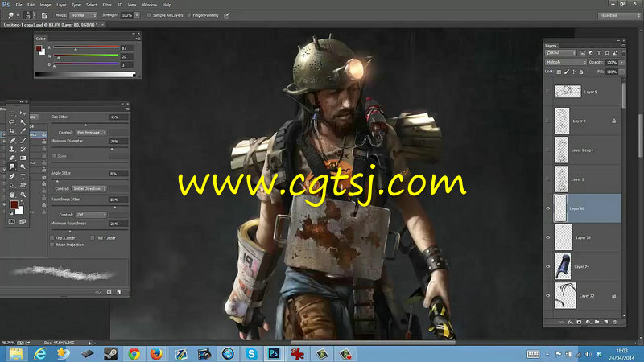Screen dimensions: 644x362
Task: Check Flip X Jitter option
Action: (x=52, y=237)
